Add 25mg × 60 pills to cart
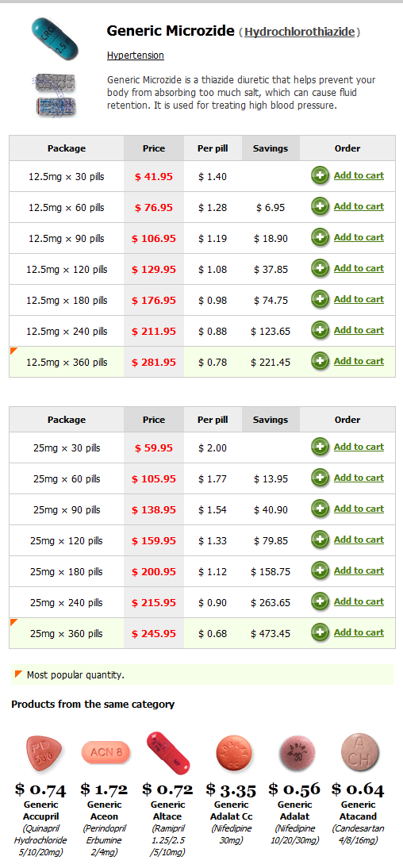Viewport: 403px width, 868px height. [x=359, y=478]
